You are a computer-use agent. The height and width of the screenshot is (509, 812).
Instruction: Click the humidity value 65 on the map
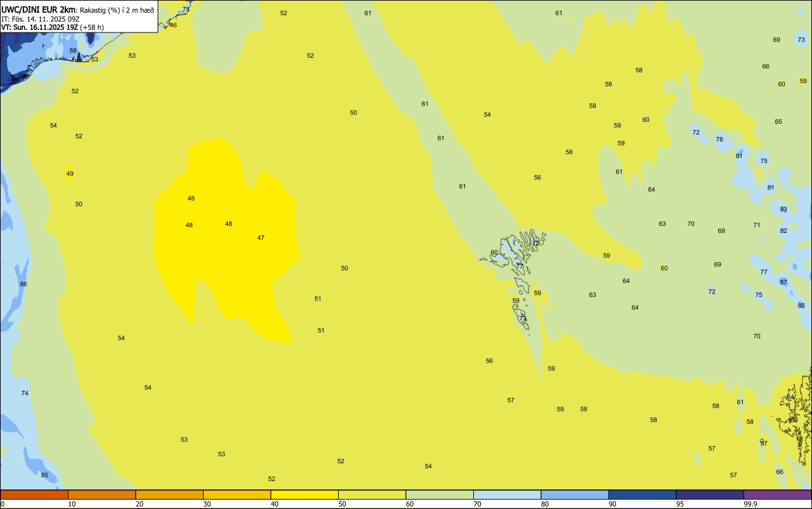(x=778, y=122)
